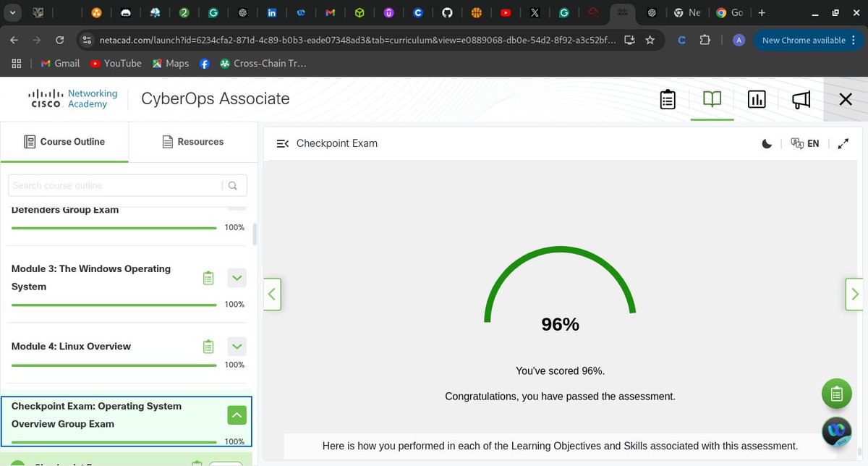This screenshot has height=466, width=868.
Task: Open the floating green feedback clipboard icon
Action: click(x=836, y=393)
